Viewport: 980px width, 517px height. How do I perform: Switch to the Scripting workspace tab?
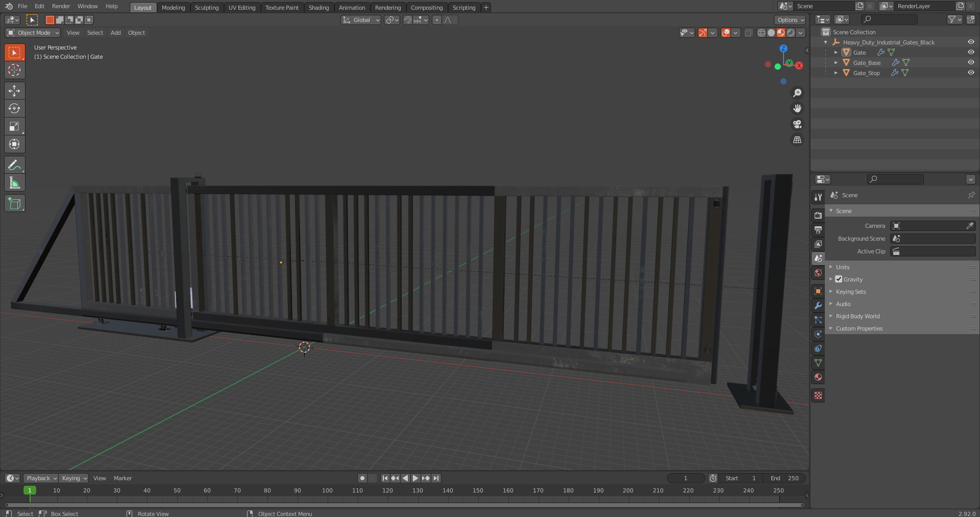(464, 7)
